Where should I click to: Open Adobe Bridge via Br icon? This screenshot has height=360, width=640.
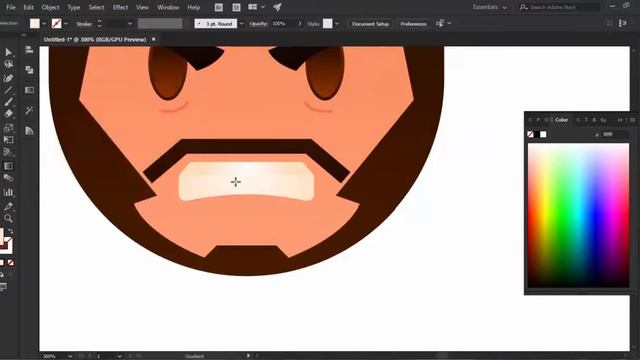(219, 7)
